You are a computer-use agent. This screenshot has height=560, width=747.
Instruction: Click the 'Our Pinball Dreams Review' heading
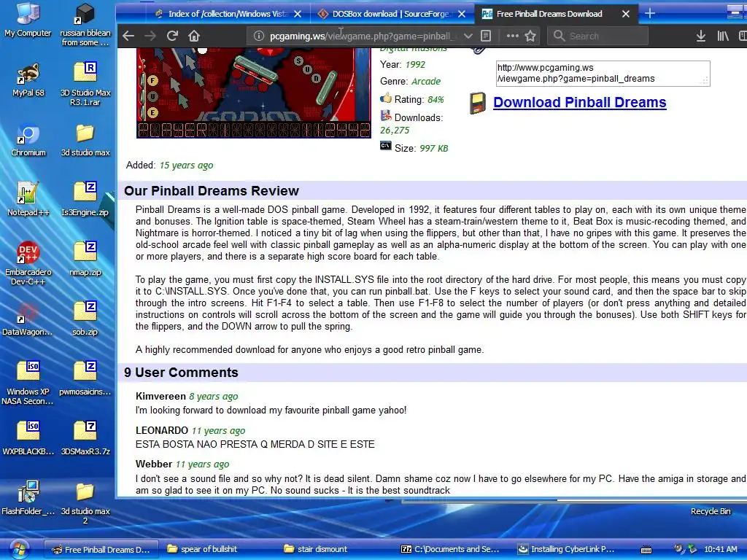pos(212,191)
